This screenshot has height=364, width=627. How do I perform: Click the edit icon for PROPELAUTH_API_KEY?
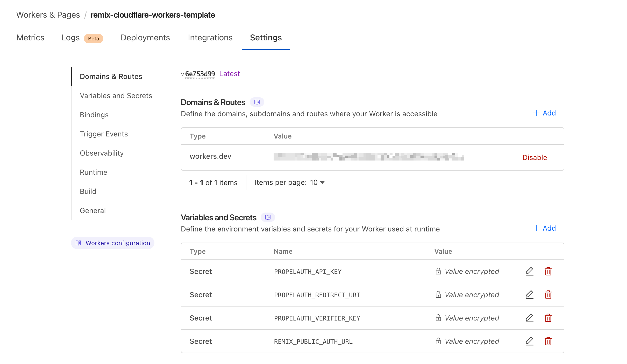tap(529, 271)
